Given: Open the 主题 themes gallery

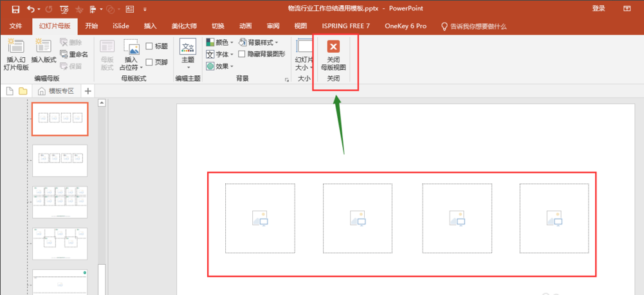Looking at the screenshot, I should [188, 55].
